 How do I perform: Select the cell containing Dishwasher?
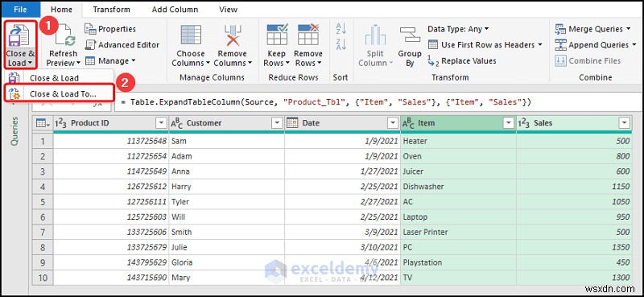coord(458,187)
